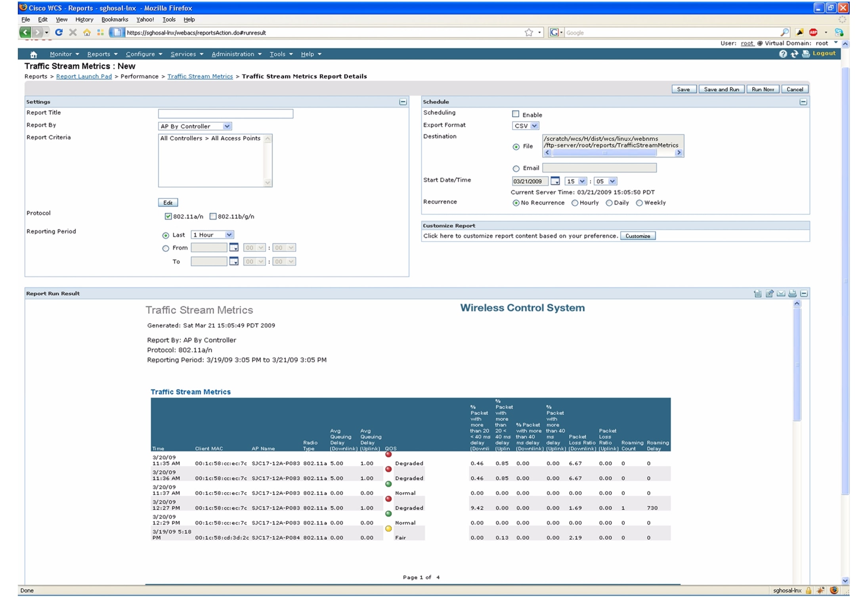This screenshot has height=598, width=868.
Task: Export the report with the share arrow icon
Action: [x=769, y=293]
